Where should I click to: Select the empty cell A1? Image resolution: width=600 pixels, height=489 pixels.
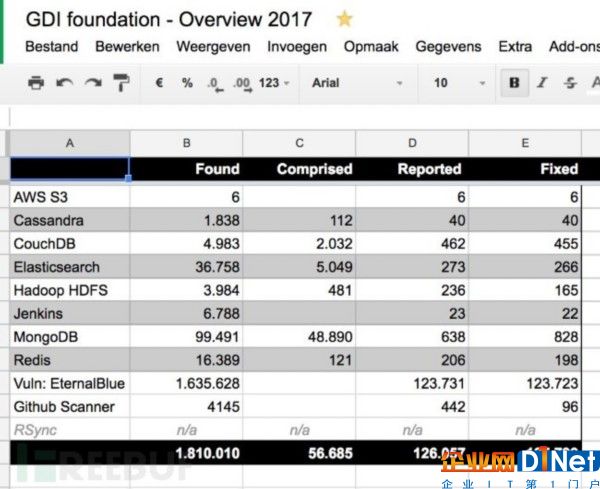point(70,168)
